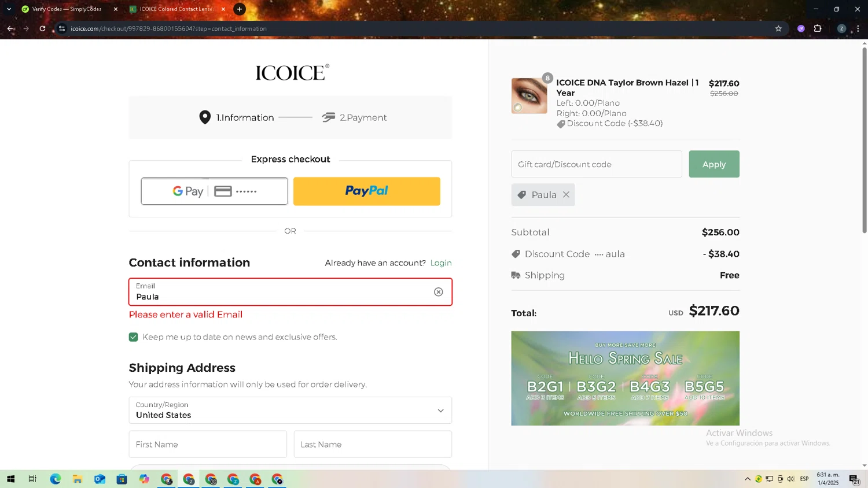This screenshot has width=868, height=488.
Task: Switch to the Verify Codes SimplyCodes tab
Action: [67, 9]
